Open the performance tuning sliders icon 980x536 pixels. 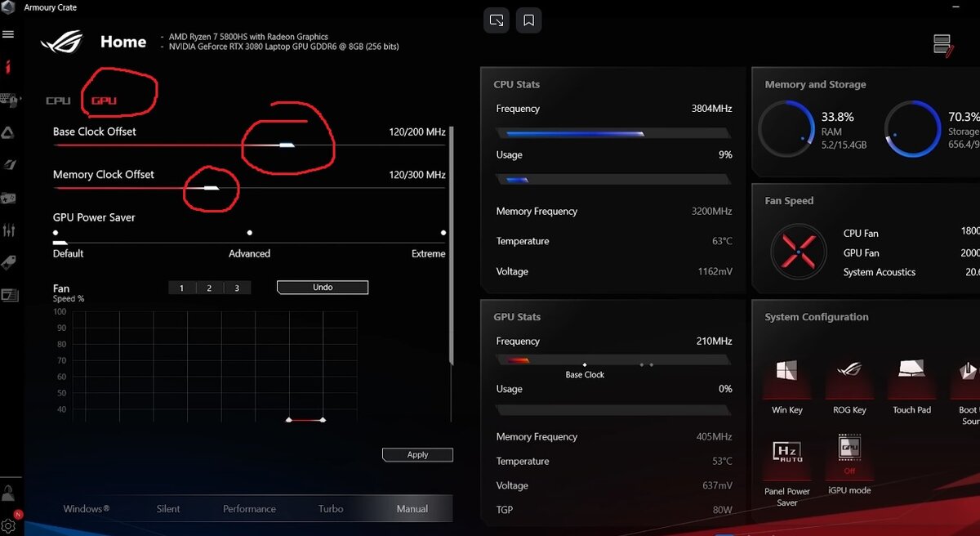click(x=11, y=230)
